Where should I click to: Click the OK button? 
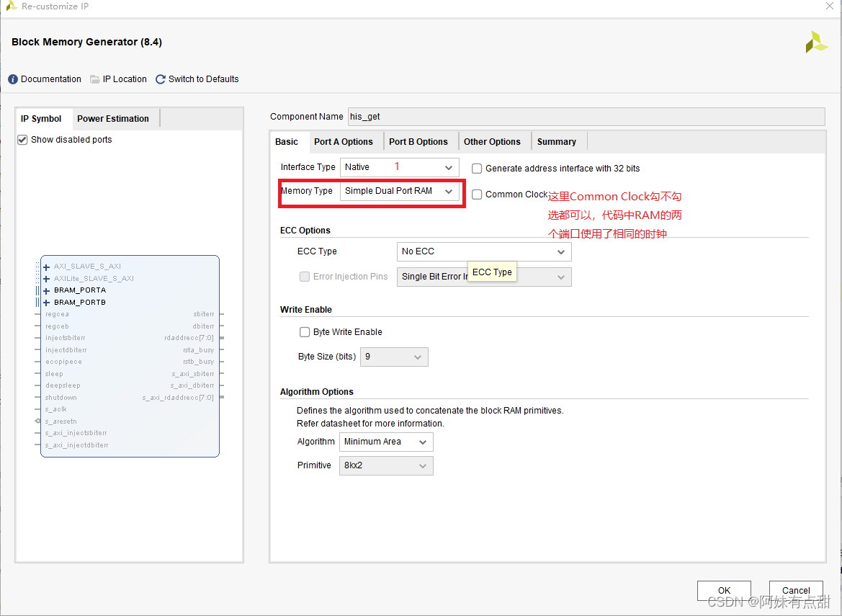(x=724, y=590)
